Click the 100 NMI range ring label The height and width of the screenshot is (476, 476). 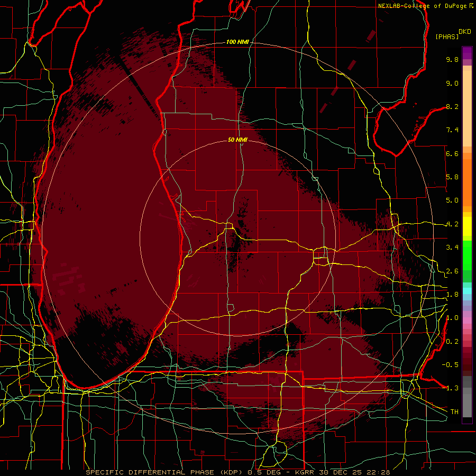click(x=237, y=42)
